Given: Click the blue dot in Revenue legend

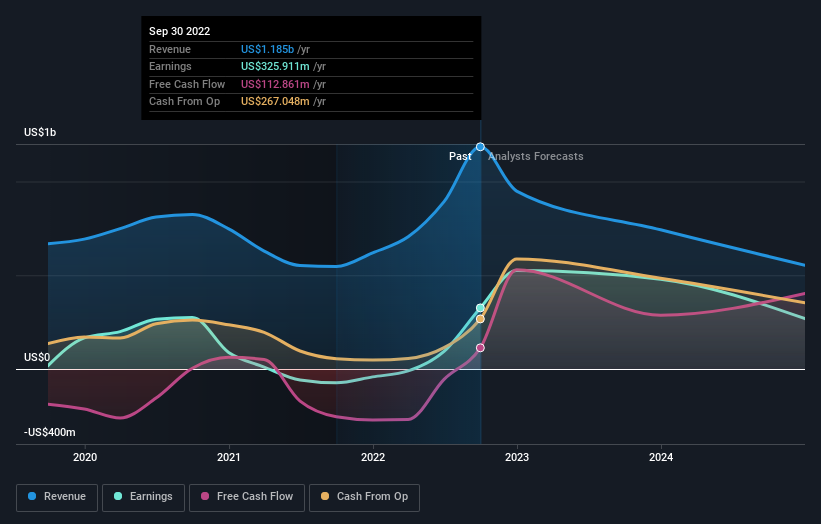Looking at the screenshot, I should click(32, 496).
